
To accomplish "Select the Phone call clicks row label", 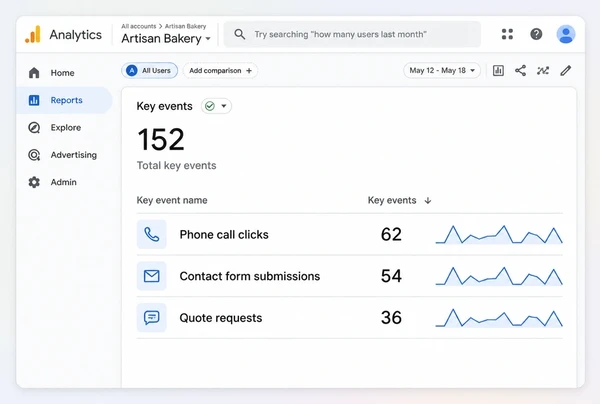I will tap(224, 235).
